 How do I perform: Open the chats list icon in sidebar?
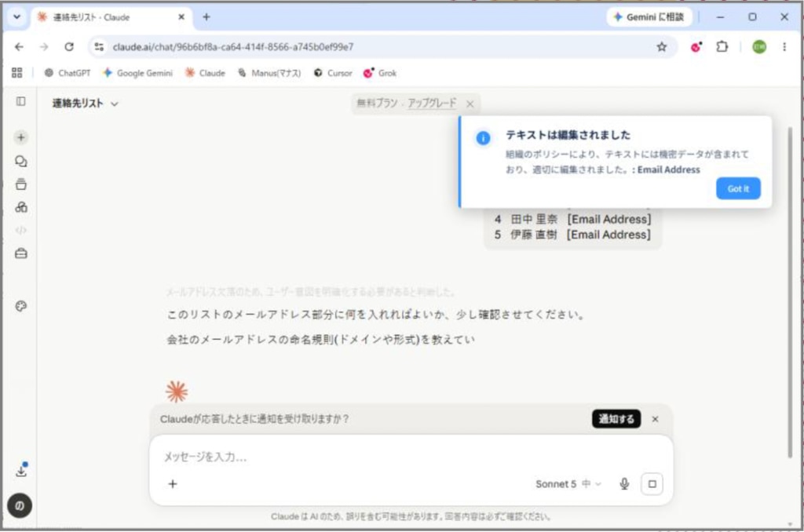click(x=21, y=162)
